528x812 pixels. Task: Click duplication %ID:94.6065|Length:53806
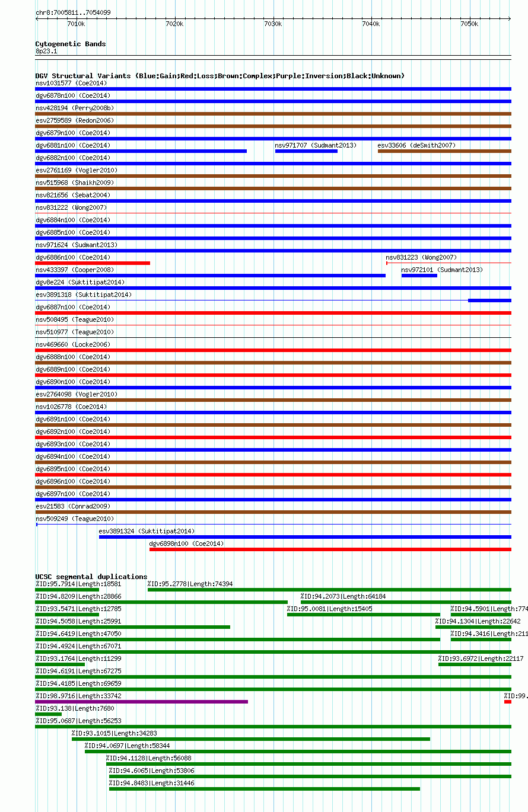pos(152,771)
